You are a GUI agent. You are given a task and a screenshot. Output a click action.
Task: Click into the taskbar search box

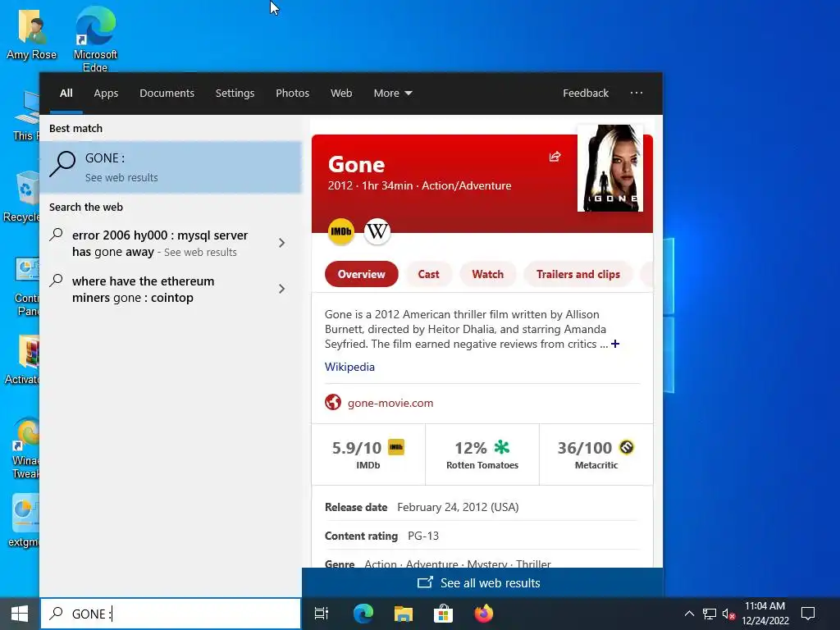click(171, 614)
